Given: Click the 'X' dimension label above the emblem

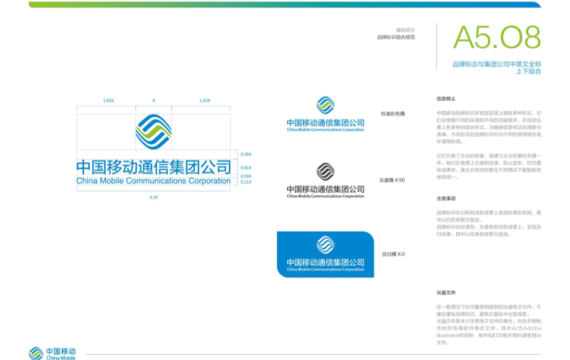Looking at the screenshot, I should tap(153, 100).
